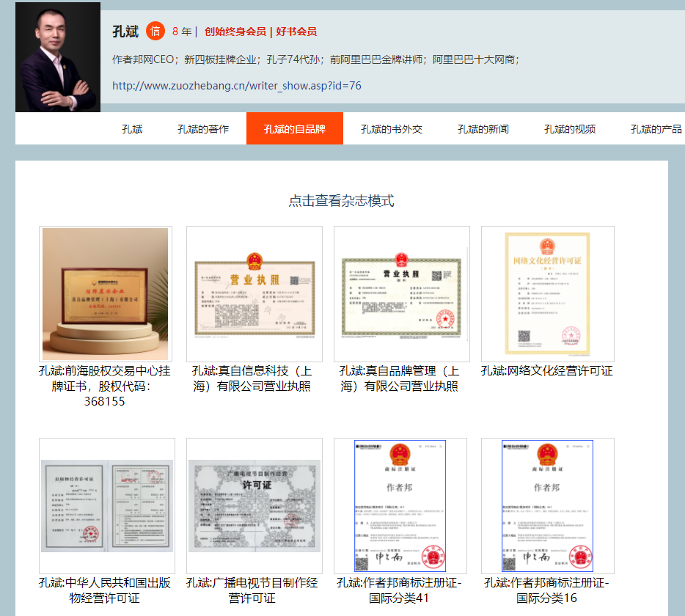685x616 pixels.
Task: Open the zuozhebang.cn writer profile URL
Action: (x=237, y=86)
